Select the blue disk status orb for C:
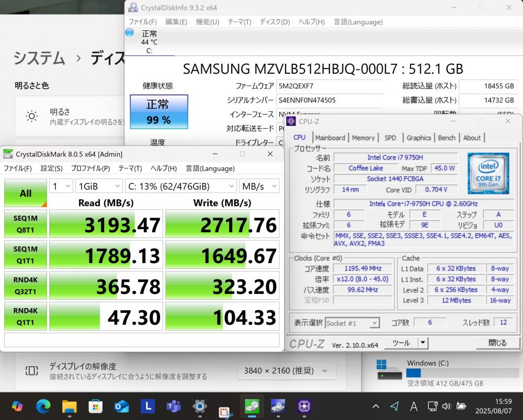Screen dimensions: 523x420 click(129, 33)
